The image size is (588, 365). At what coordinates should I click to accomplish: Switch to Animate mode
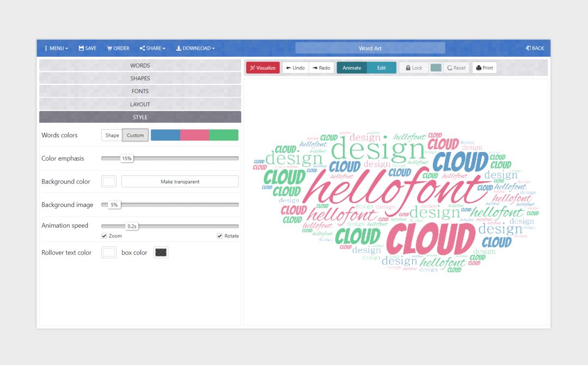(352, 68)
